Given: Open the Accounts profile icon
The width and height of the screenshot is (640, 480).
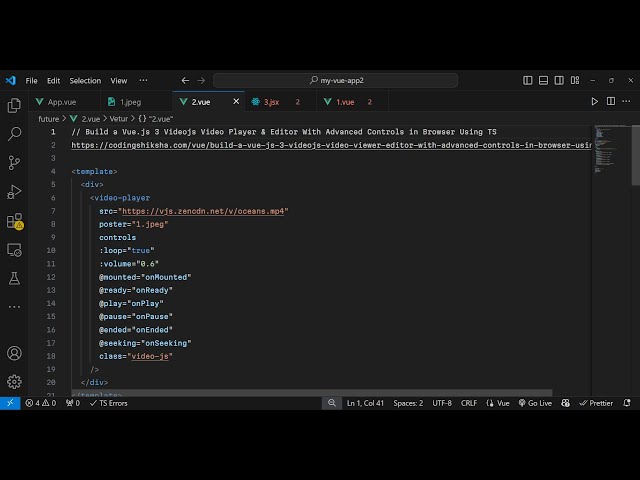Looking at the screenshot, I should [x=14, y=353].
